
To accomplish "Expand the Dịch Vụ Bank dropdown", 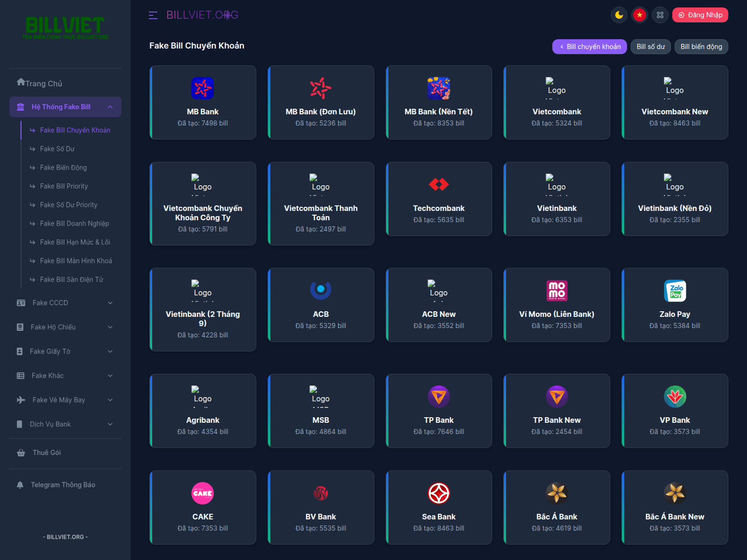I will [x=65, y=424].
